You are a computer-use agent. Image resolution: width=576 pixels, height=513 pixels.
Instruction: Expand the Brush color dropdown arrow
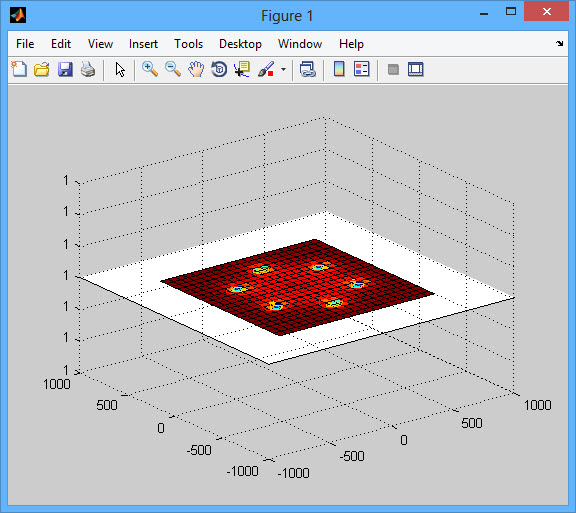pyautogui.click(x=283, y=69)
